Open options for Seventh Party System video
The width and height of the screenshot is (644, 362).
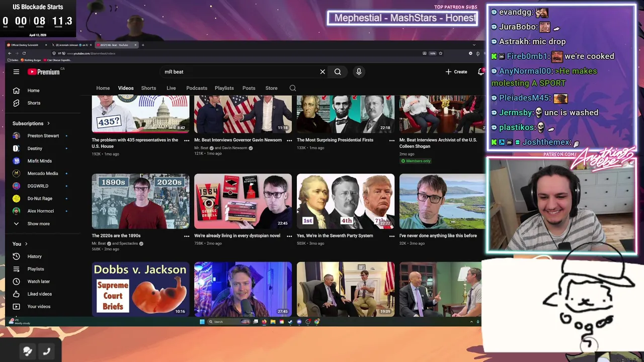pos(392,236)
